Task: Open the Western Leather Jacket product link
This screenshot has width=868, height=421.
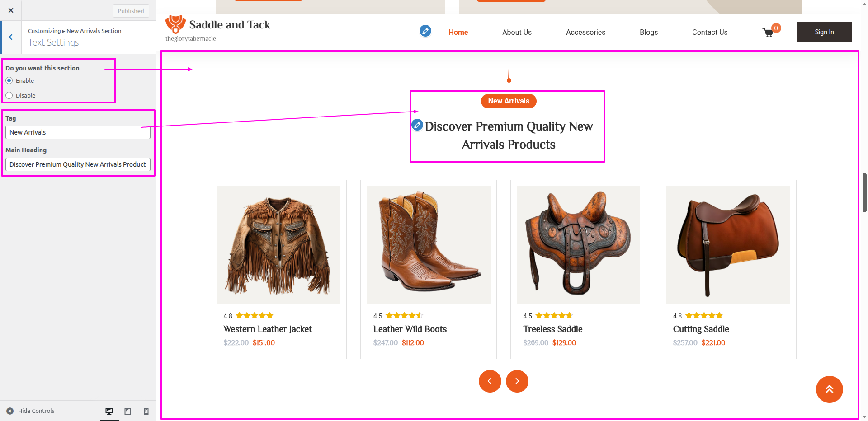Action: point(267,329)
